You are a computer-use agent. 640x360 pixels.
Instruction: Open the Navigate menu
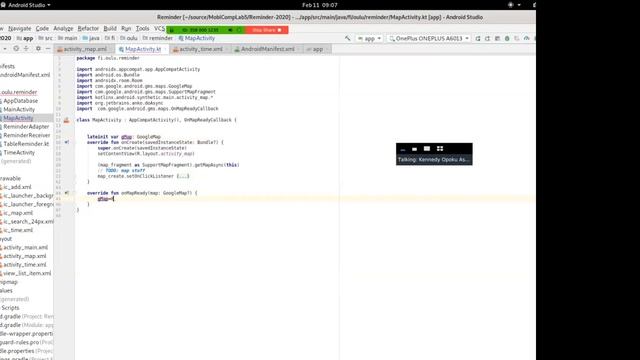(20, 29)
